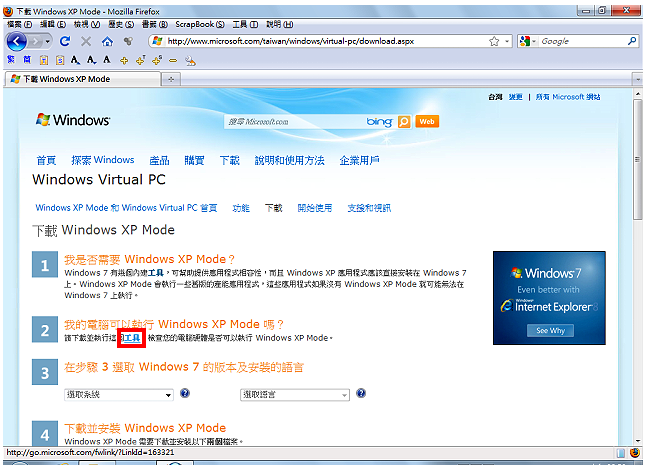Open the 企業用戶 navigation link
650x470 pixels.
tap(359, 160)
